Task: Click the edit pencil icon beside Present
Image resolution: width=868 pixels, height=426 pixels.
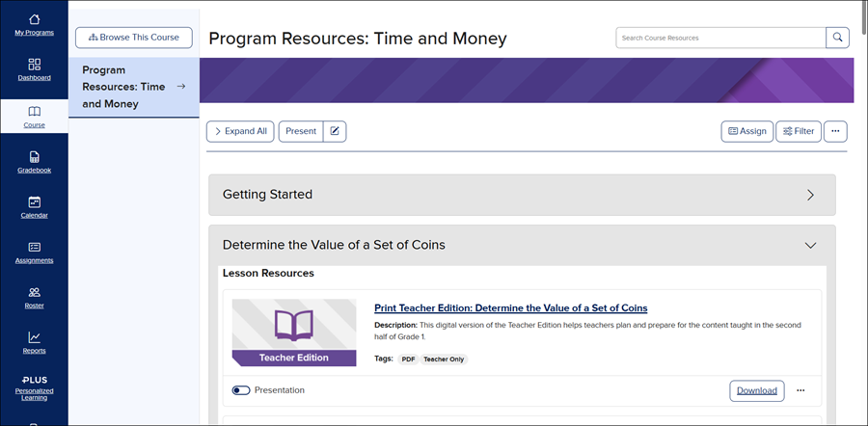Action: (335, 131)
